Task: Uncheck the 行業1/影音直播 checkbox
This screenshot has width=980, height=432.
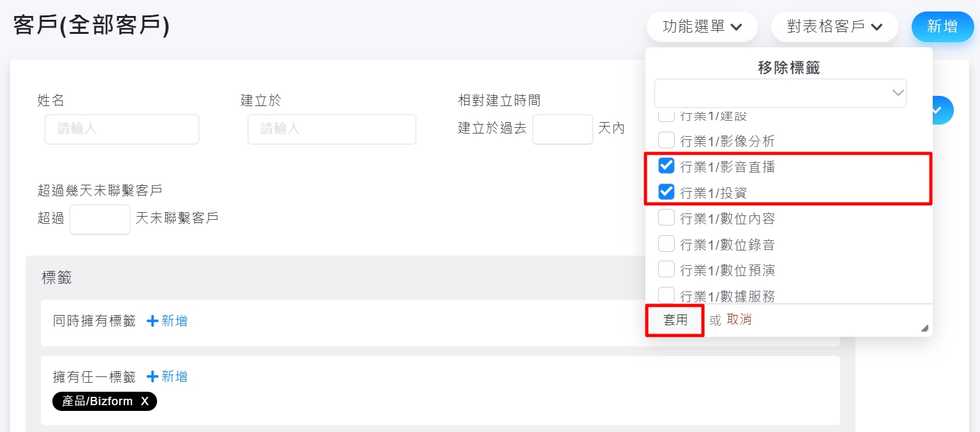Action: [x=667, y=166]
